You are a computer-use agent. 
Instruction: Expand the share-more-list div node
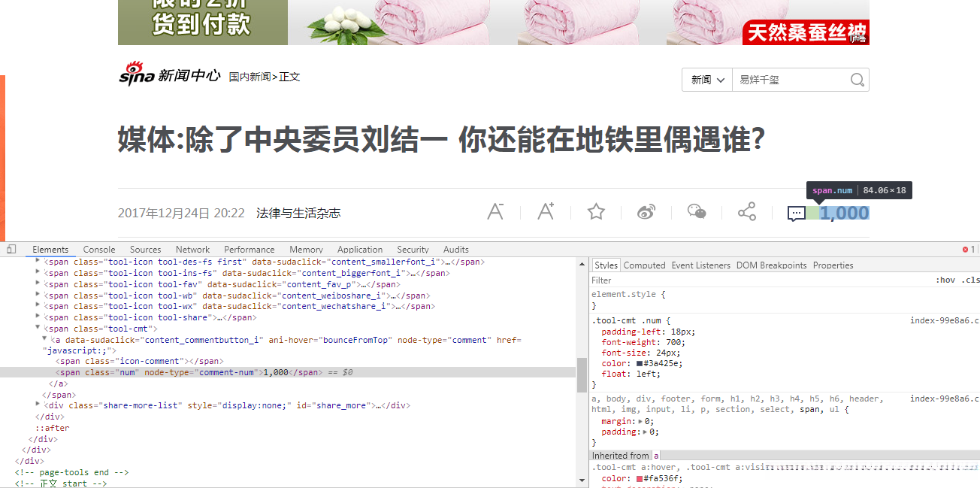[x=37, y=405]
